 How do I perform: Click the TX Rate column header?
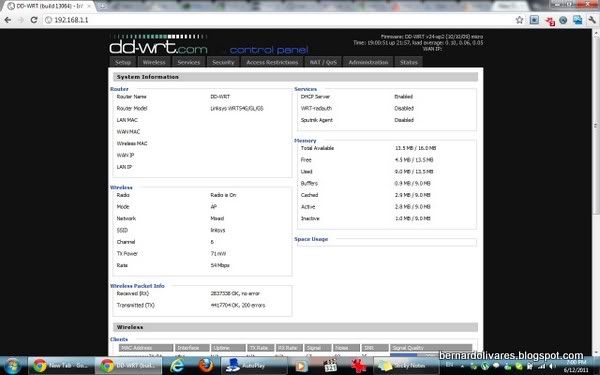pyautogui.click(x=261, y=347)
